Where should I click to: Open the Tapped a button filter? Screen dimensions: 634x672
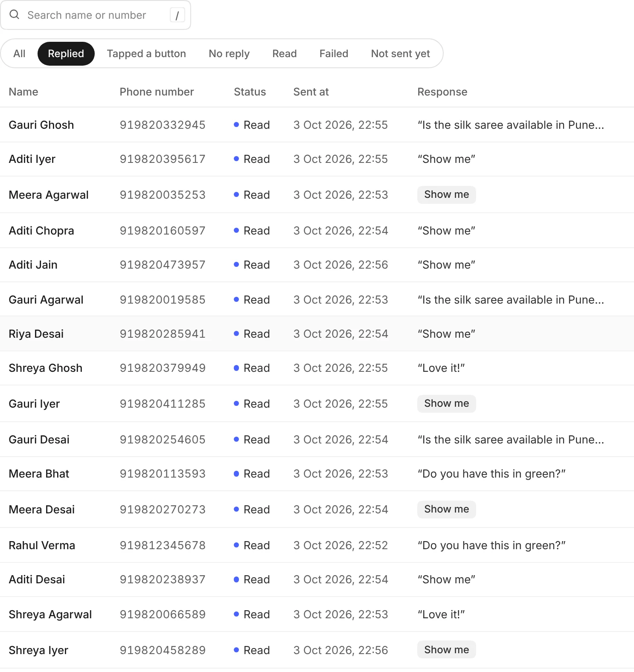coord(146,54)
